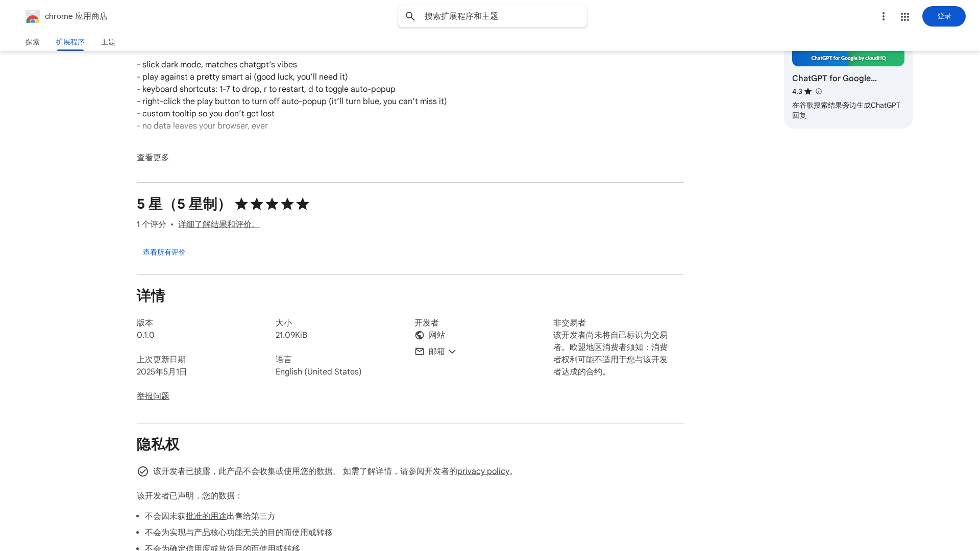
Task: Open the privacy policy link
Action: [483, 471]
